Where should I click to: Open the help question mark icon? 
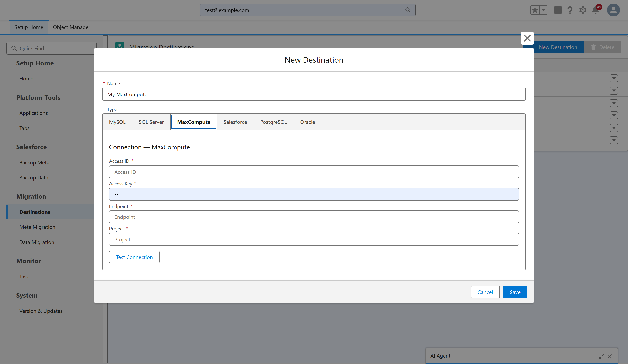(570, 10)
